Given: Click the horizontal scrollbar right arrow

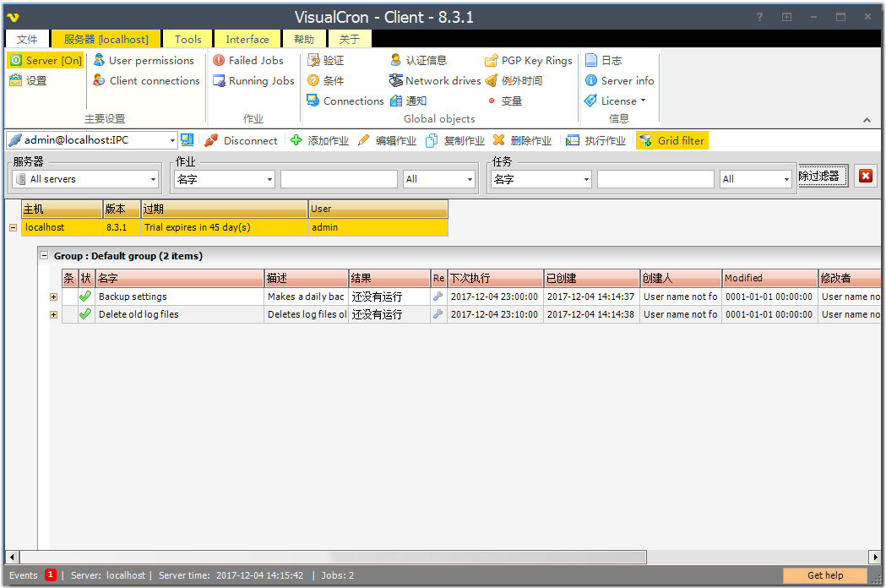Looking at the screenshot, I should (875, 558).
